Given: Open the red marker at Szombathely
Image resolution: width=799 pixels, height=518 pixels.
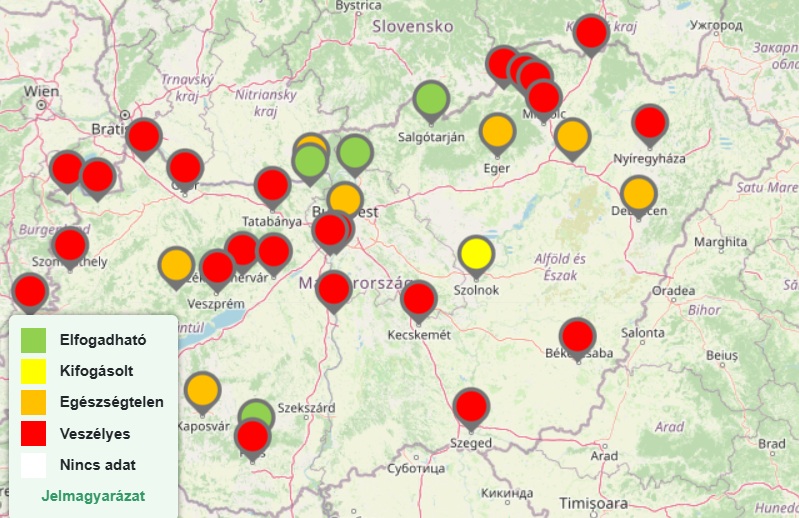Looking at the screenshot, I should pos(70,247).
